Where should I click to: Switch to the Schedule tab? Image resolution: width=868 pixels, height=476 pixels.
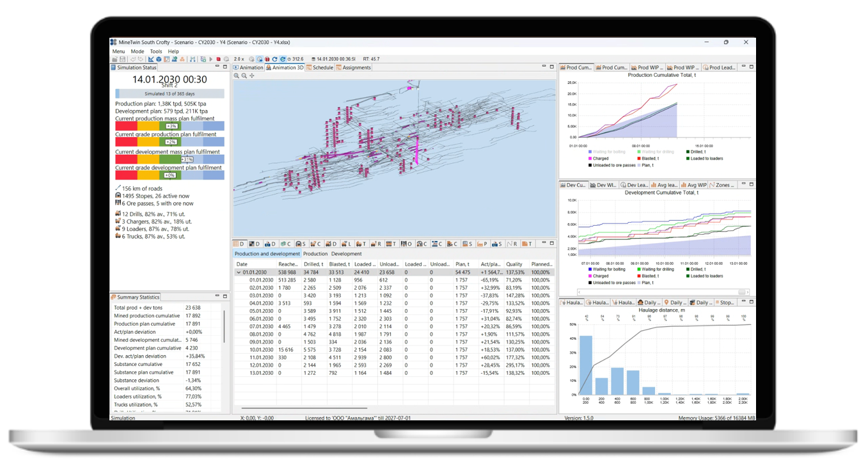[319, 67]
